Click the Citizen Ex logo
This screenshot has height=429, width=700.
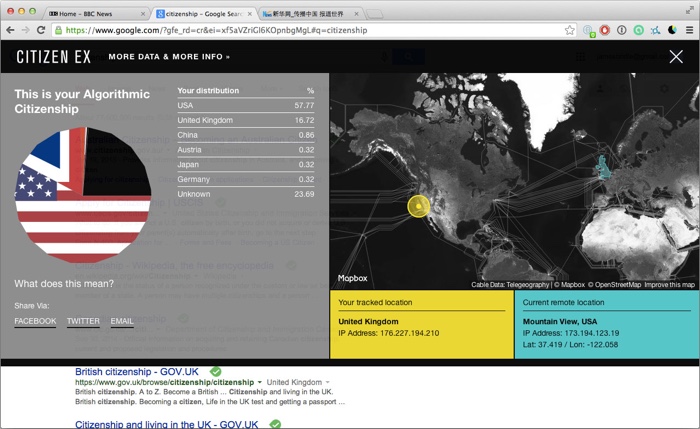pyautogui.click(x=54, y=57)
